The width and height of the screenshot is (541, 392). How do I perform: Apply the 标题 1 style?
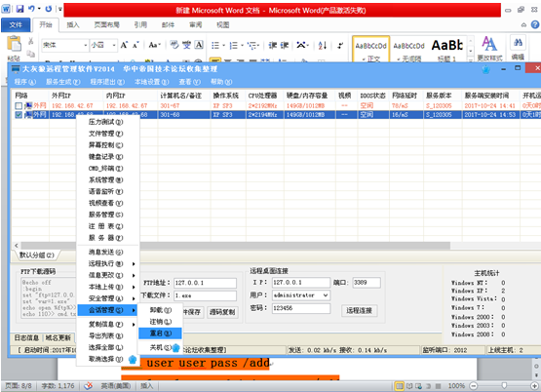(x=446, y=50)
